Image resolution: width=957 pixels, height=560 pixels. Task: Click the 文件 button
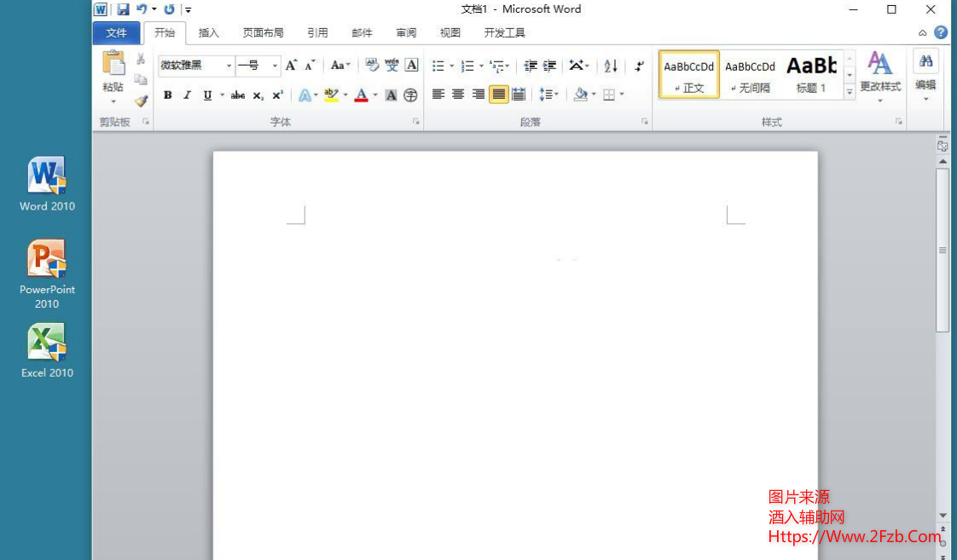(116, 33)
